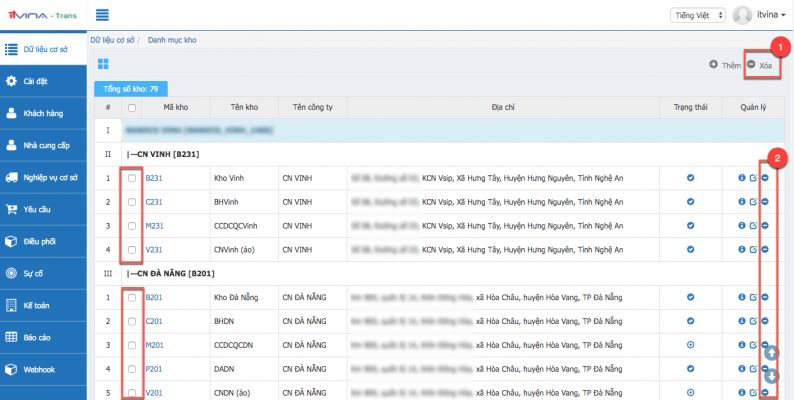Open the V231 warehouse code link

click(155, 250)
